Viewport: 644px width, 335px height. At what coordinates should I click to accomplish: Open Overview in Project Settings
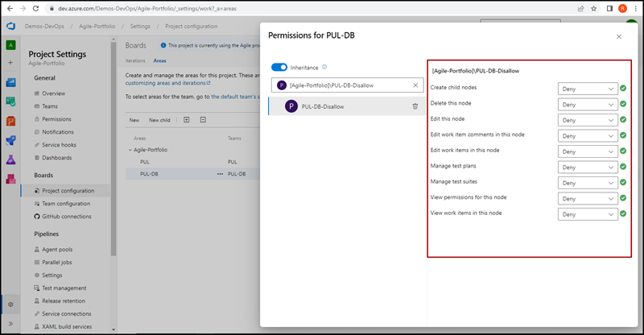click(53, 93)
